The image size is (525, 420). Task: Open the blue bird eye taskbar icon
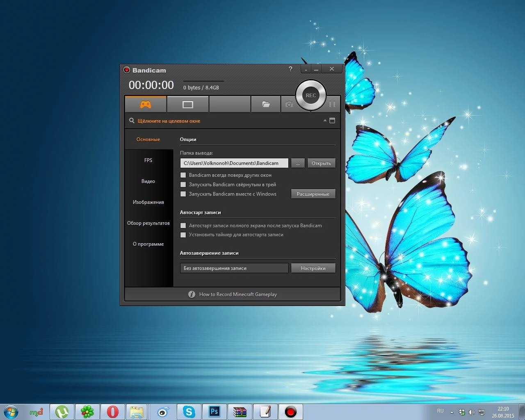163,412
